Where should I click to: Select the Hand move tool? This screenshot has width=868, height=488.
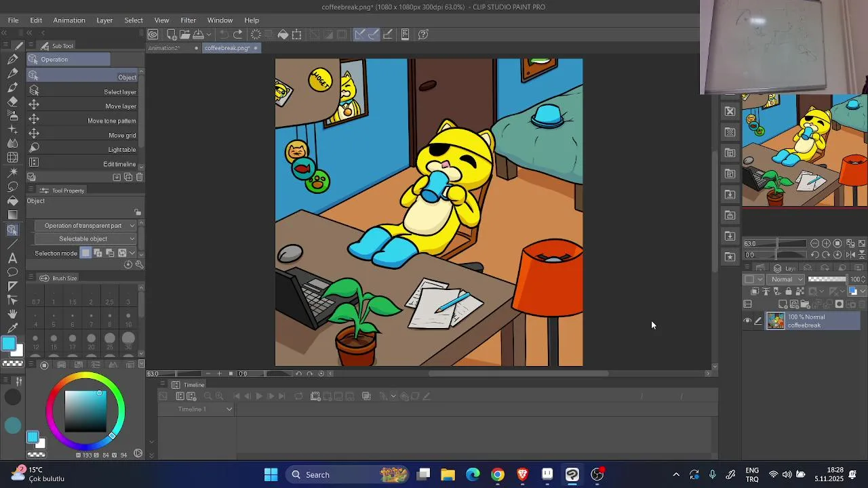click(12, 314)
